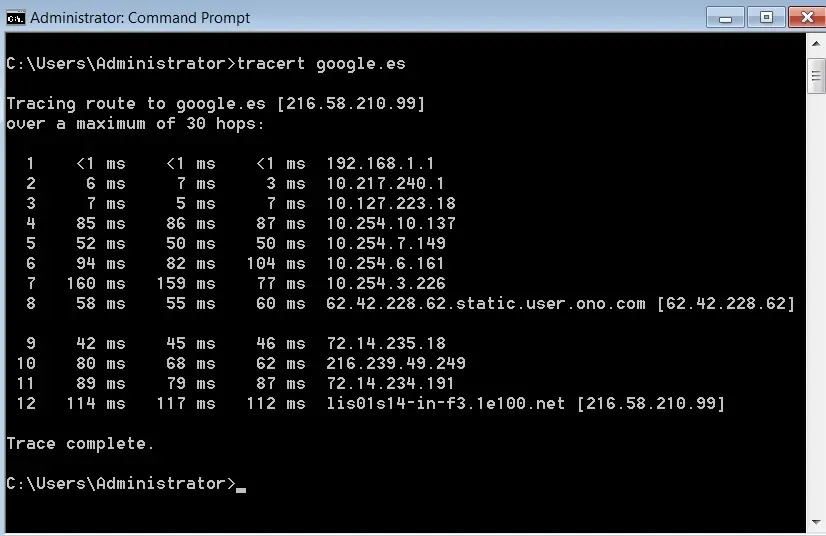
Task: Click the empty scrollbar track below the thumb
Action: tap(816, 303)
